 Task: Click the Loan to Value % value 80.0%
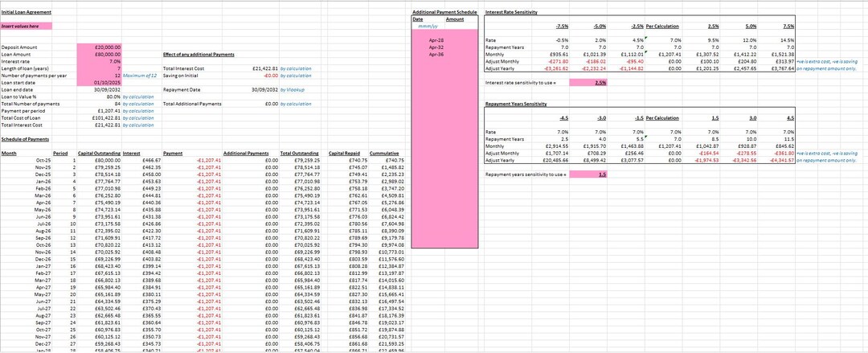[x=115, y=96]
